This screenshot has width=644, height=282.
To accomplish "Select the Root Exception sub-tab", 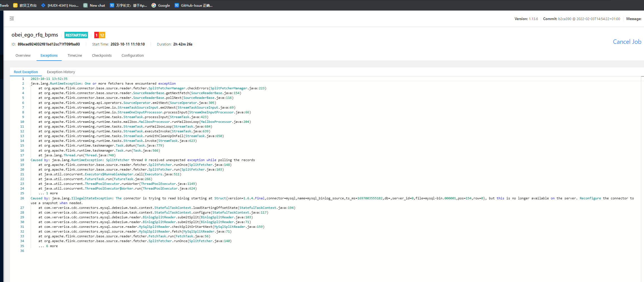I will point(26,72).
